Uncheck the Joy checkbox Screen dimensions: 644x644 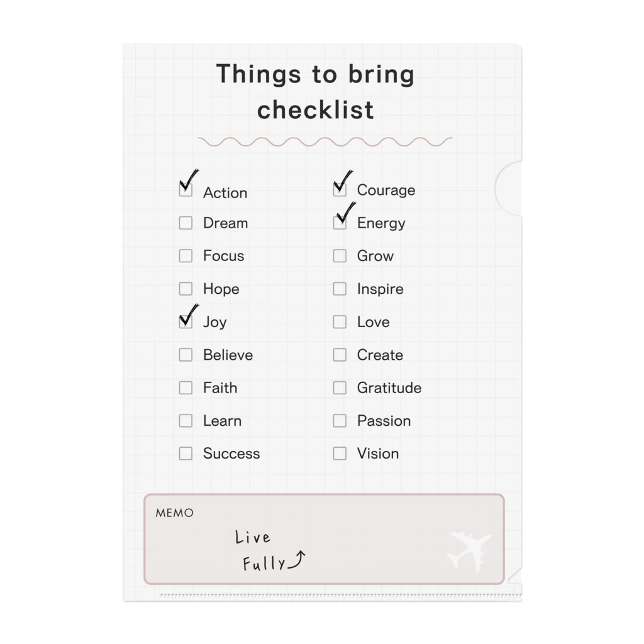186,322
